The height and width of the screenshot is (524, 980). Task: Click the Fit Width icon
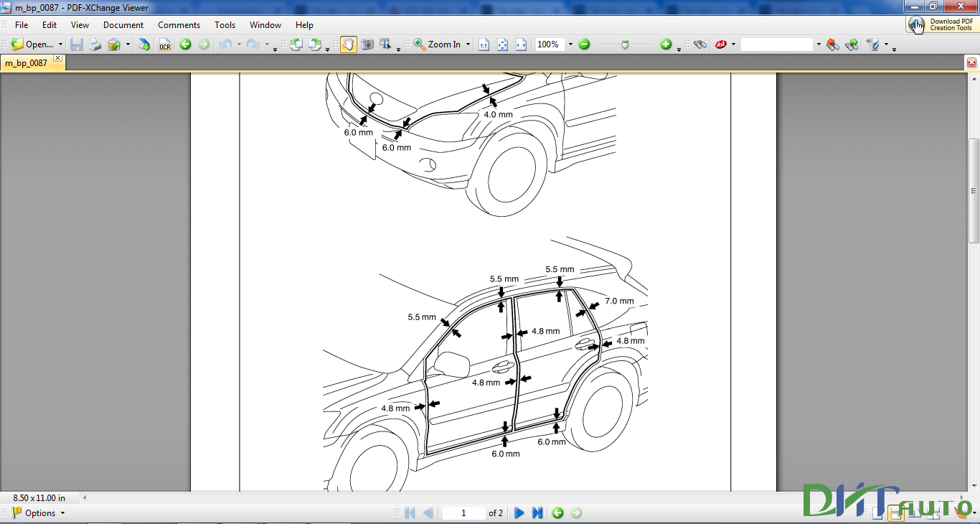(x=521, y=45)
